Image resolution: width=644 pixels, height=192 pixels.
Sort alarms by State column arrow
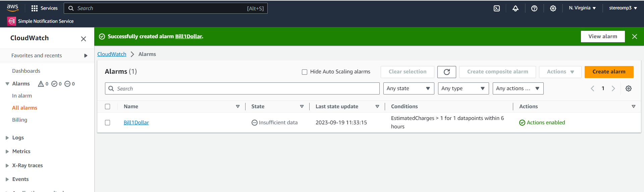tap(302, 107)
